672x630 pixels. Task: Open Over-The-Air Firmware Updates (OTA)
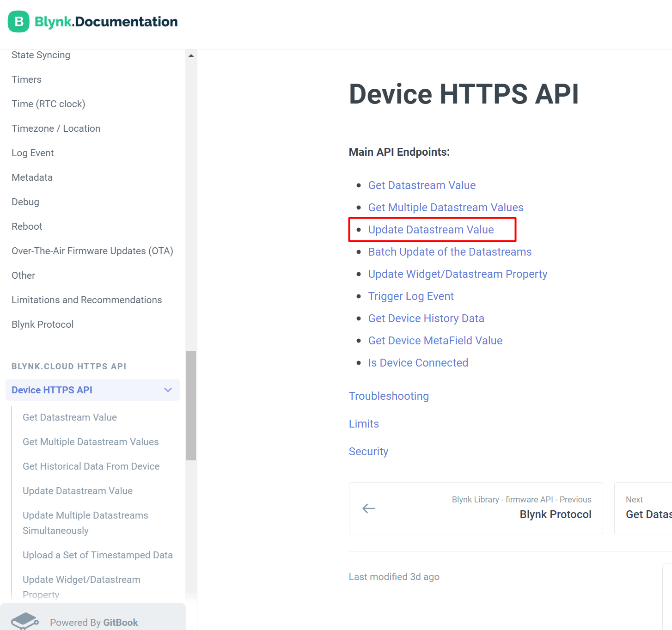[x=92, y=251]
